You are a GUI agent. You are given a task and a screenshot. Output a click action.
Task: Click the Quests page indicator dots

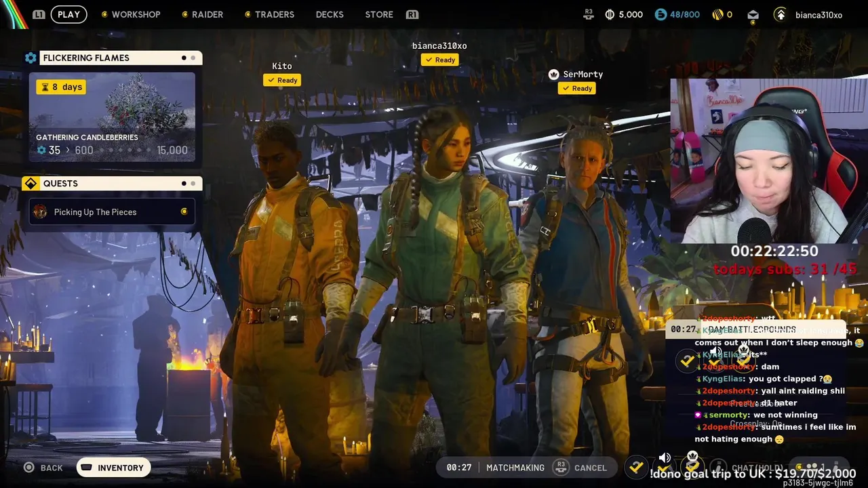pyautogui.click(x=188, y=183)
